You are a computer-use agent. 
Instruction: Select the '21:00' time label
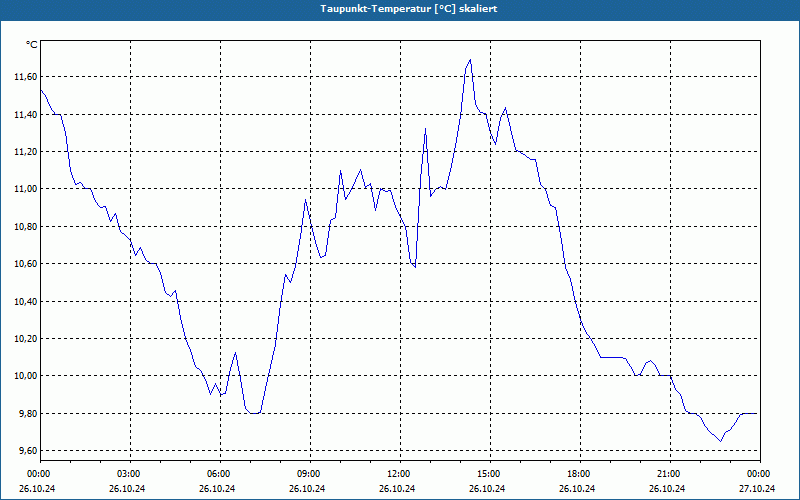tap(670, 474)
